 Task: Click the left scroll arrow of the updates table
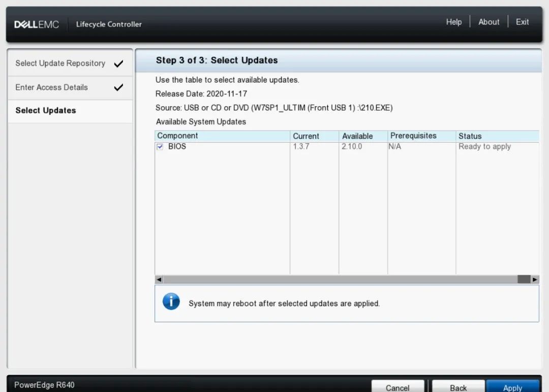pyautogui.click(x=159, y=279)
